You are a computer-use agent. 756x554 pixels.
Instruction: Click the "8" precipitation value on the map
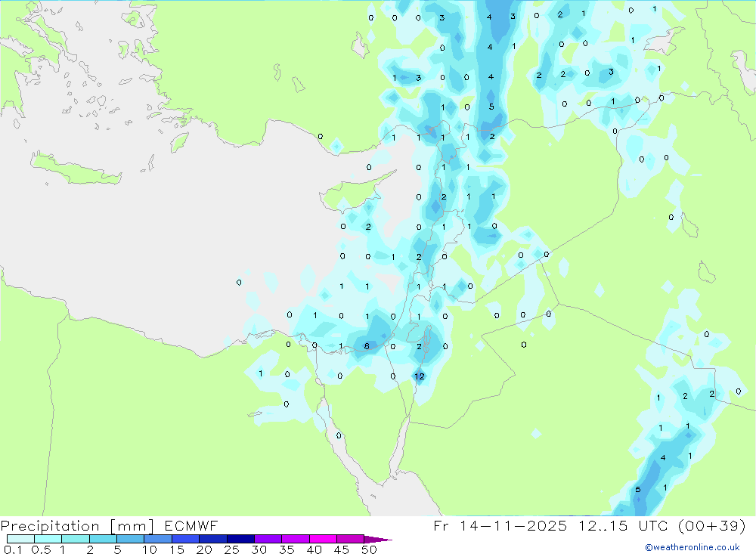[367, 346]
